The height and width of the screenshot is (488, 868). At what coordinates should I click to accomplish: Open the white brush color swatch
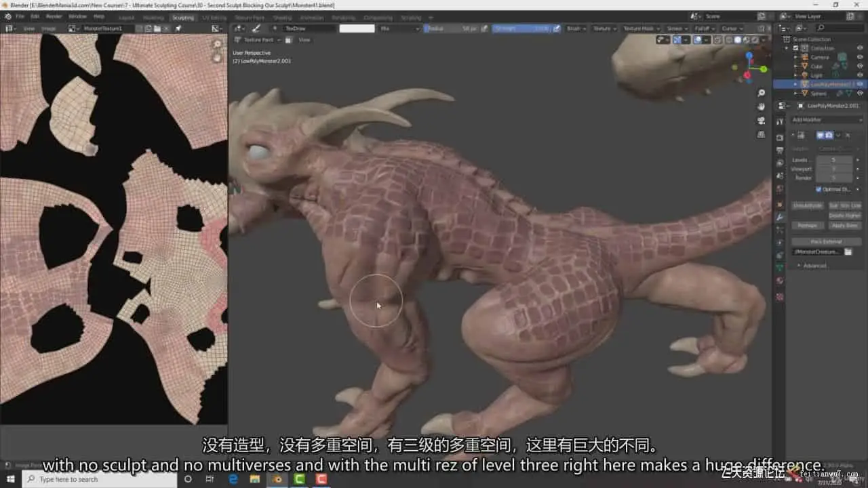click(x=357, y=28)
